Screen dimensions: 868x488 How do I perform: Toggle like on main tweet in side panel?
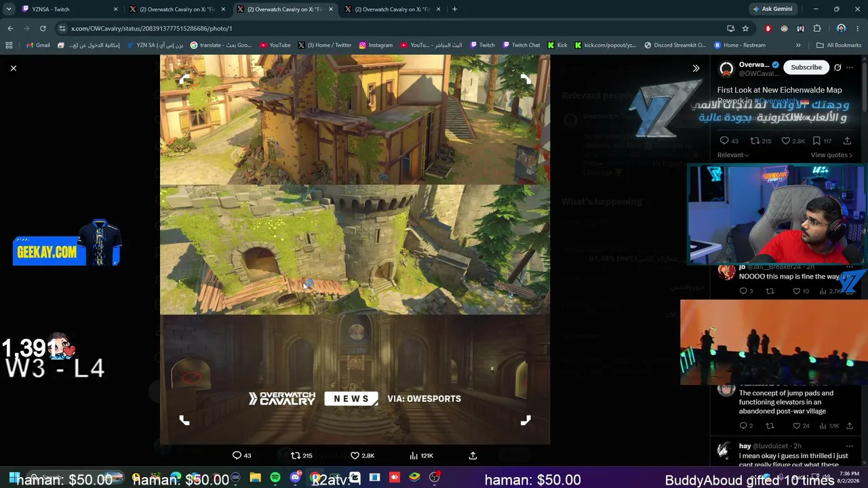(792, 141)
